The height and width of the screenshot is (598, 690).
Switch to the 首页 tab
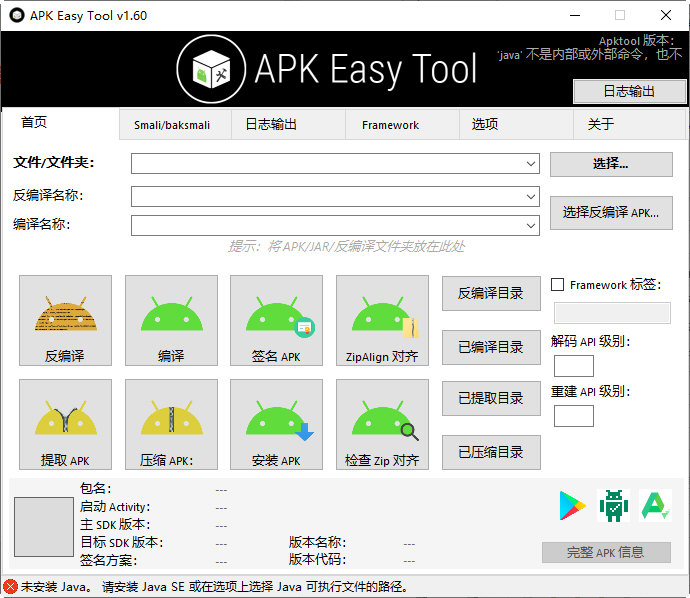(60, 123)
